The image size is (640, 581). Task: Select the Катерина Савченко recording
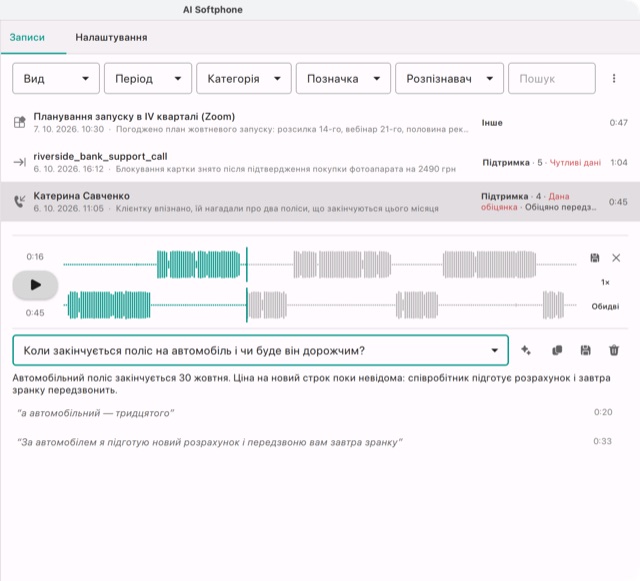pyautogui.click(x=320, y=202)
